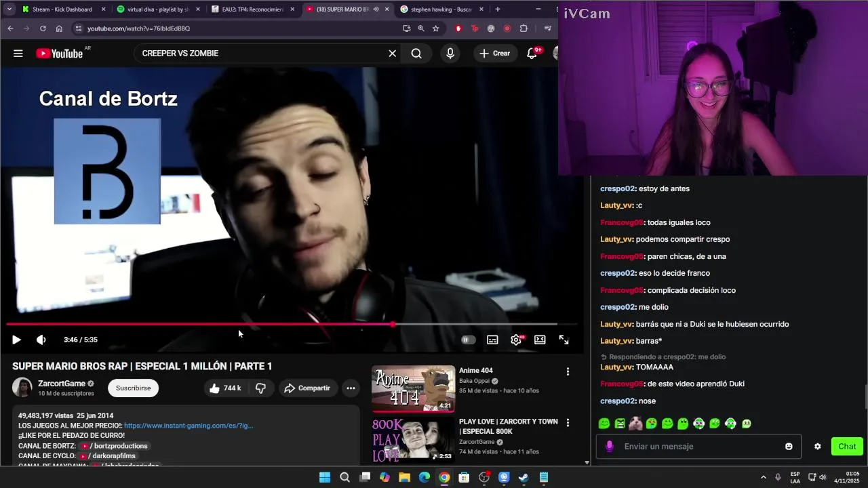
Task: Switch to EAU2: TP4 Reconocimiento tab
Action: [252, 9]
